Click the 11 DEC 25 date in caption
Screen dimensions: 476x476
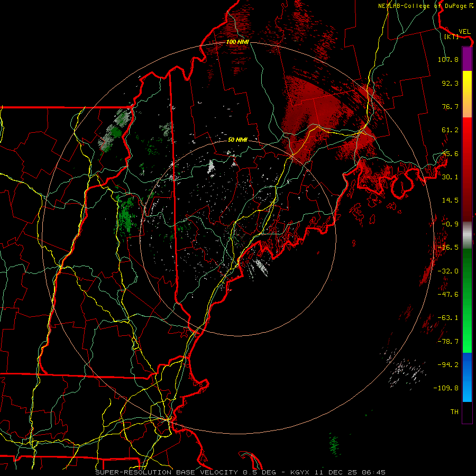click(336, 472)
